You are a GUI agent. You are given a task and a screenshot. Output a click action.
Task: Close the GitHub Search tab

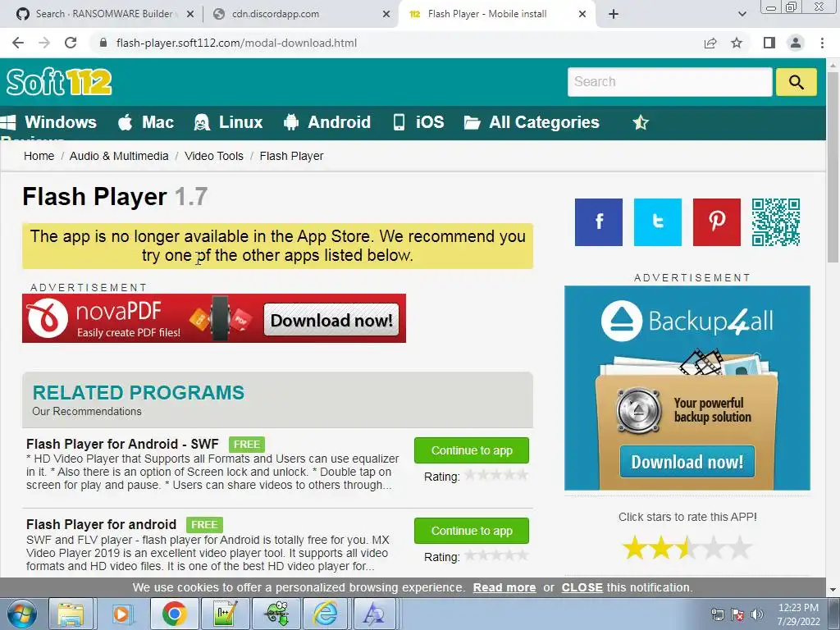[x=190, y=14]
